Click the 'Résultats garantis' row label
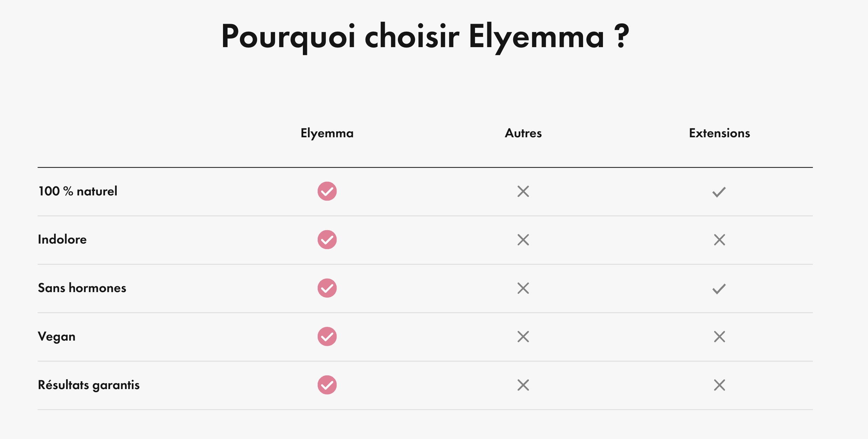This screenshot has height=439, width=868. (x=89, y=385)
